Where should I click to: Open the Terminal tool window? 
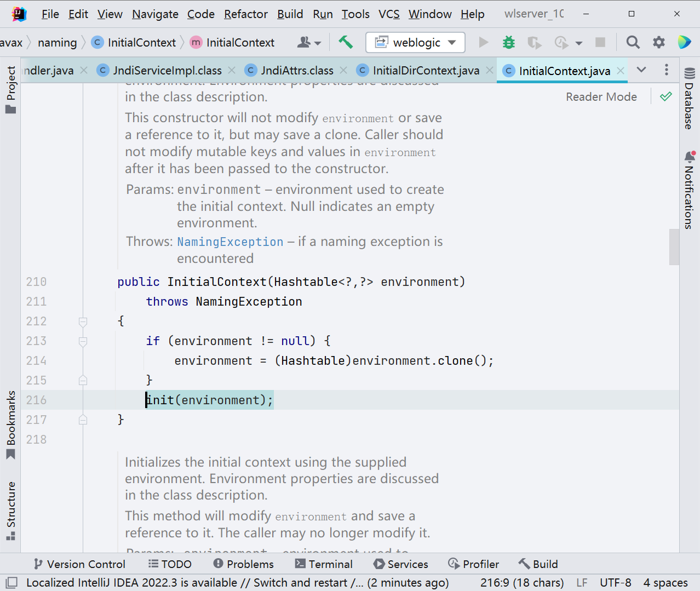324,564
